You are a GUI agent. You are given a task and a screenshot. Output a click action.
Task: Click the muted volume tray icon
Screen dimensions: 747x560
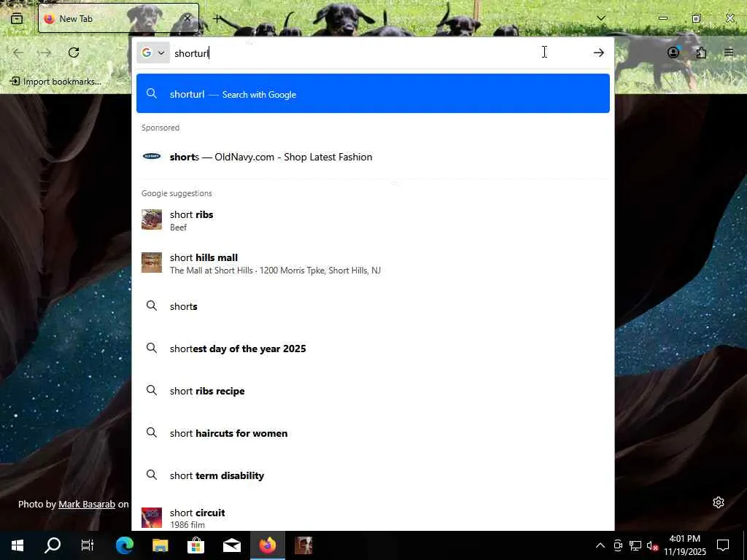click(x=652, y=545)
